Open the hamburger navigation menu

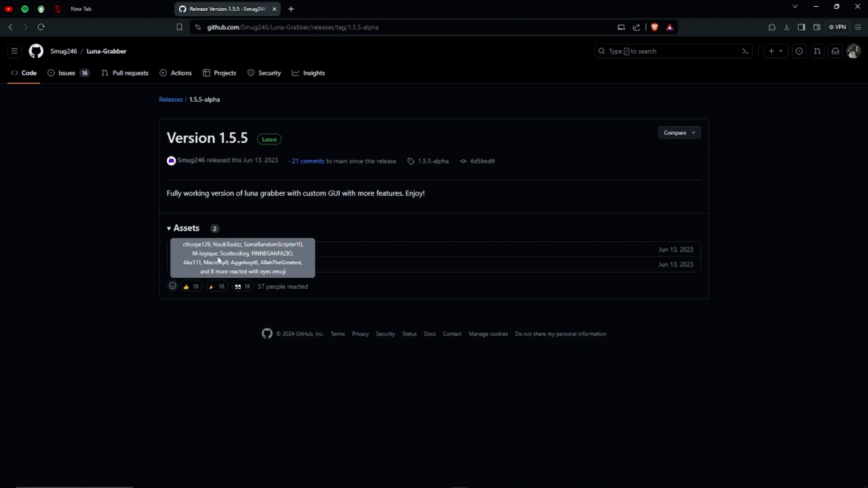click(x=14, y=51)
